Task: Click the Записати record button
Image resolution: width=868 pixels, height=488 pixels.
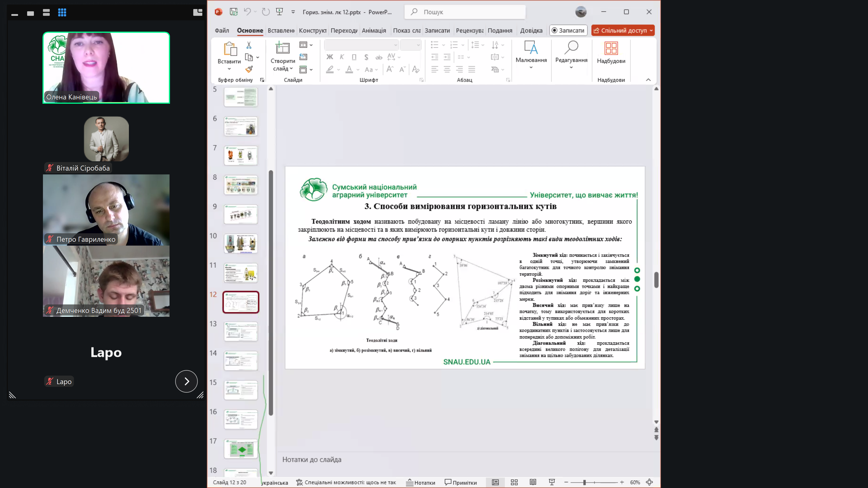Action: (x=568, y=30)
